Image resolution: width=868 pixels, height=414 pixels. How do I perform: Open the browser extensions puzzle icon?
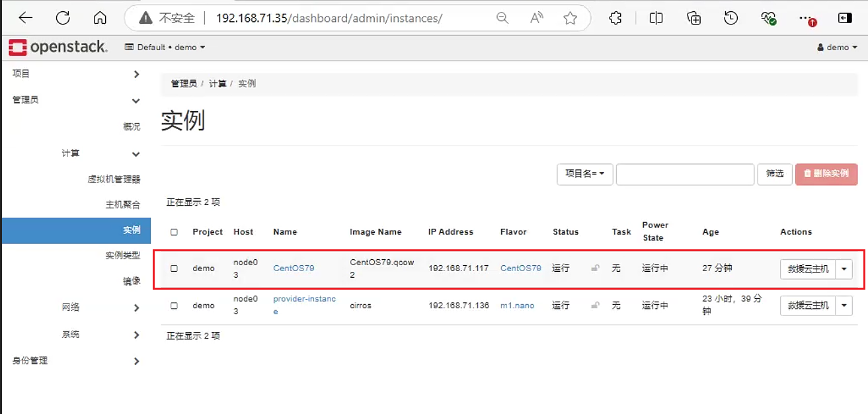pos(615,19)
